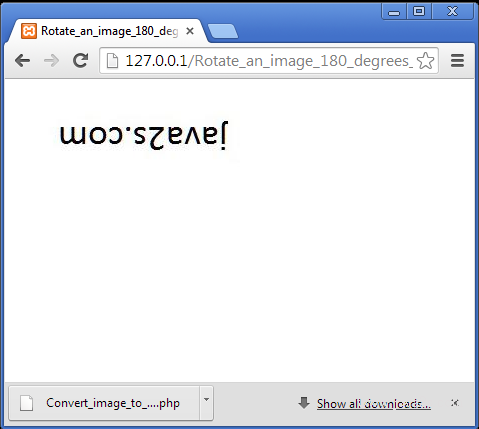Click the page icon in the address bar
This screenshot has height=429, width=479.
112,61
